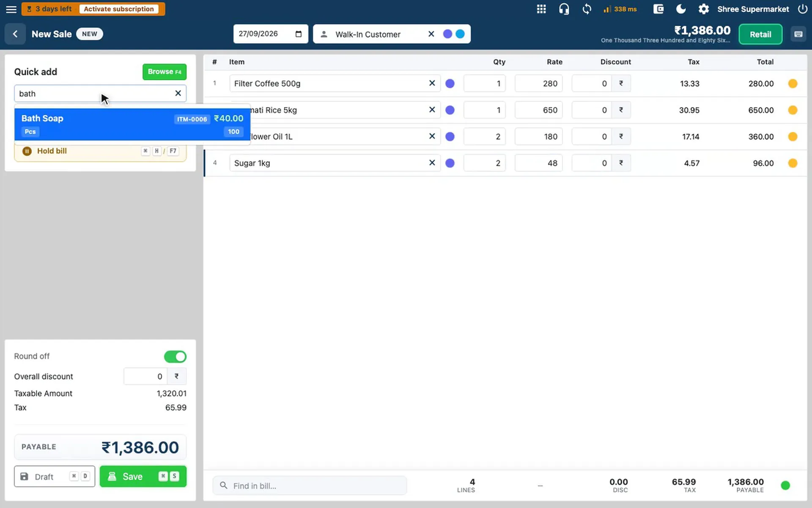Click the power logout icon
The width and height of the screenshot is (812, 508).
click(x=802, y=9)
